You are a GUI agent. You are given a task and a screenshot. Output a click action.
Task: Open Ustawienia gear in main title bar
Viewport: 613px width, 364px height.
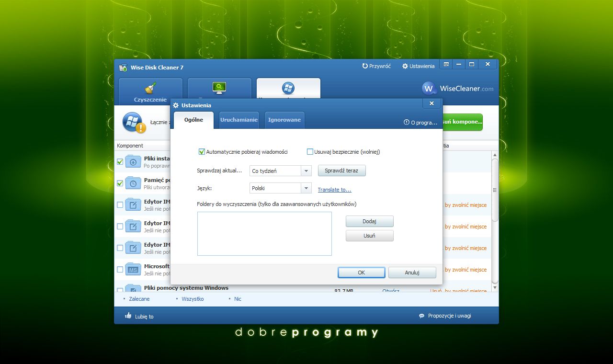(x=419, y=66)
